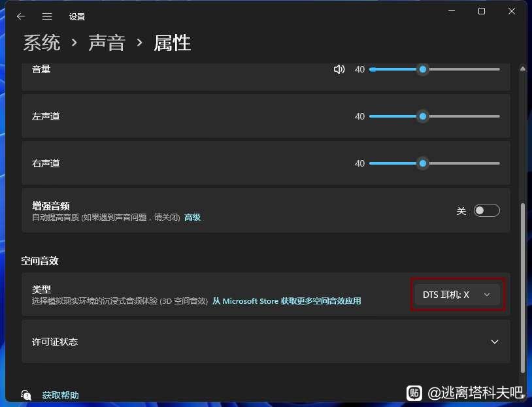Go to 系统 in the breadcrumb
Image resolution: width=532 pixels, height=407 pixels.
42,43
